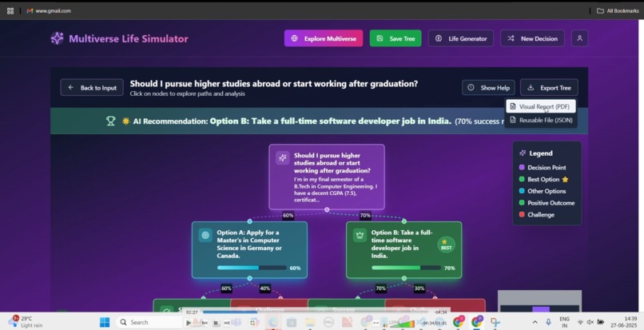
Task: Click Option B's 70% progress bar
Action: 406,268
